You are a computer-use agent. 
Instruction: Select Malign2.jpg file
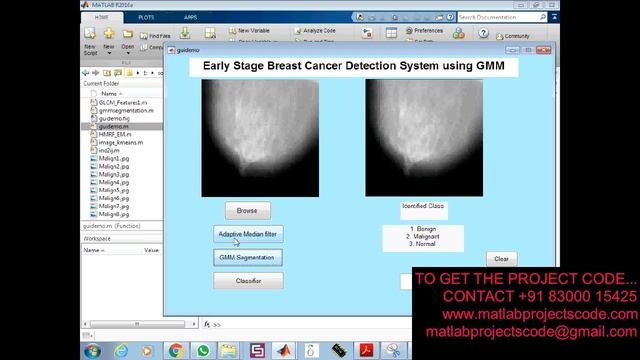(x=114, y=167)
